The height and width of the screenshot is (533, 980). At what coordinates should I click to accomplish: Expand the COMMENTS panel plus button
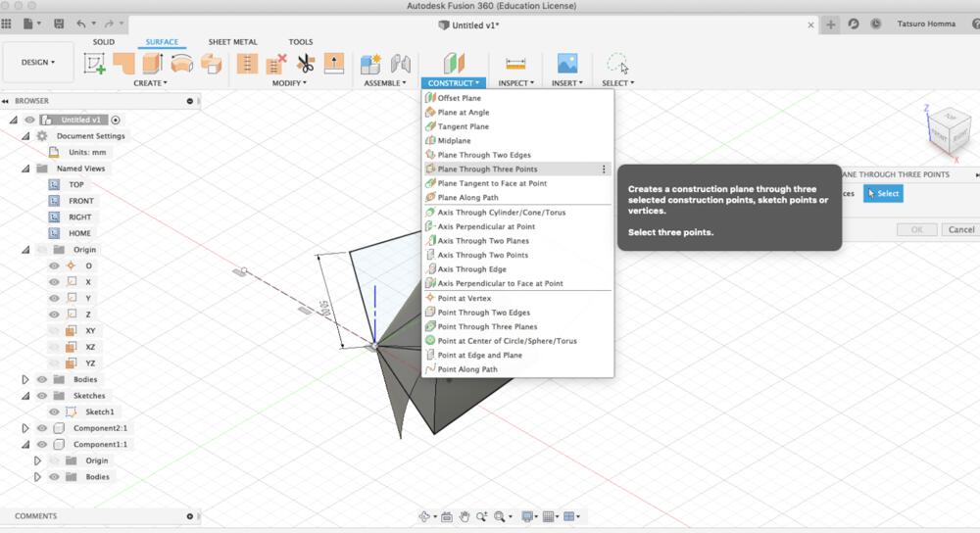tap(190, 516)
